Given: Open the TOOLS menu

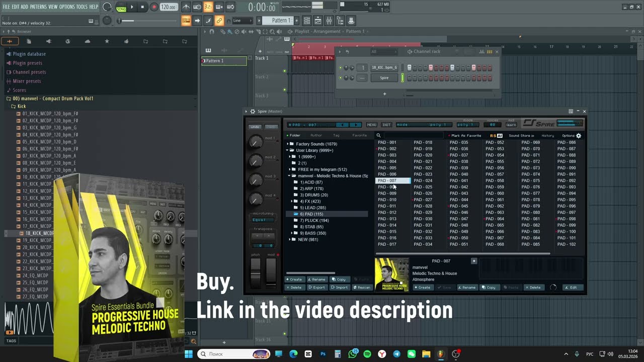Looking at the screenshot, I should click(82, 7).
